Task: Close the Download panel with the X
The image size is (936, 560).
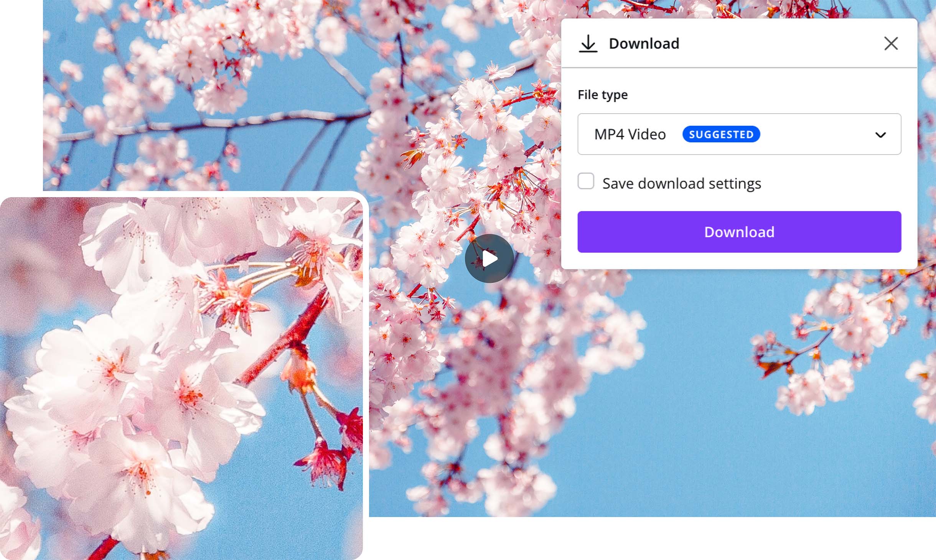Action: coord(891,43)
